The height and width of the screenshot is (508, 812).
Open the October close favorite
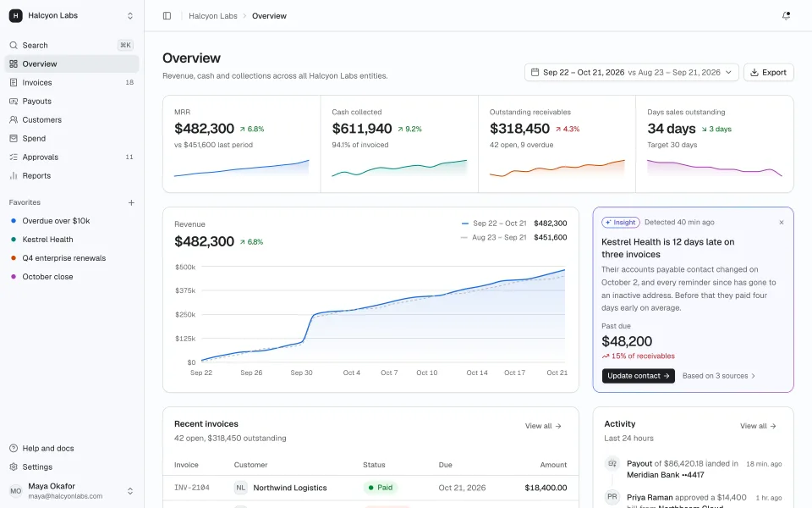click(x=72, y=277)
